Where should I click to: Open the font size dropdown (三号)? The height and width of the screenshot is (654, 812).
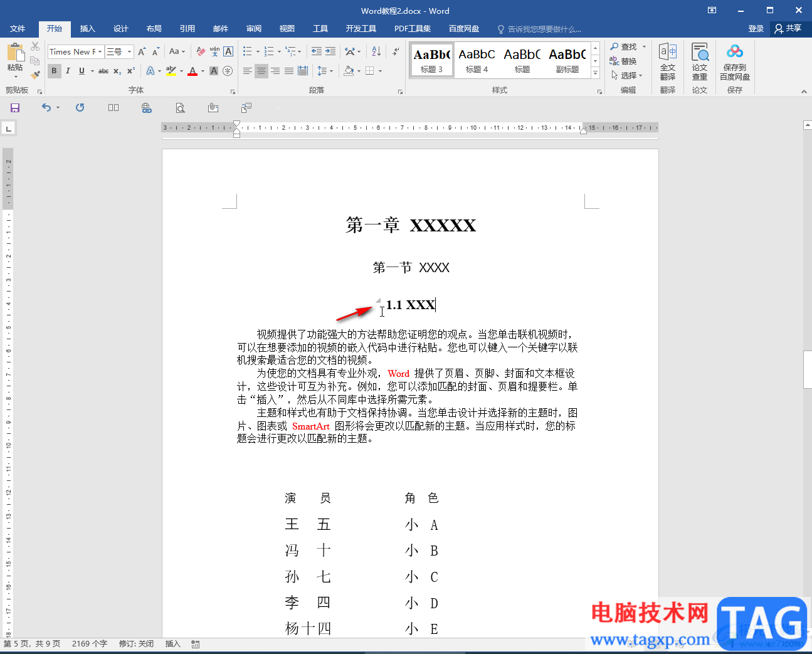[130, 51]
